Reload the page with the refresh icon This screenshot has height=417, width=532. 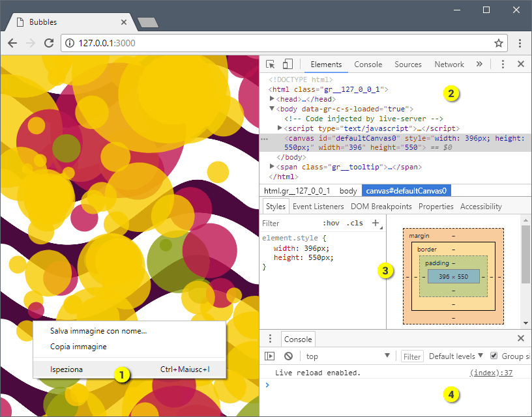click(x=49, y=43)
